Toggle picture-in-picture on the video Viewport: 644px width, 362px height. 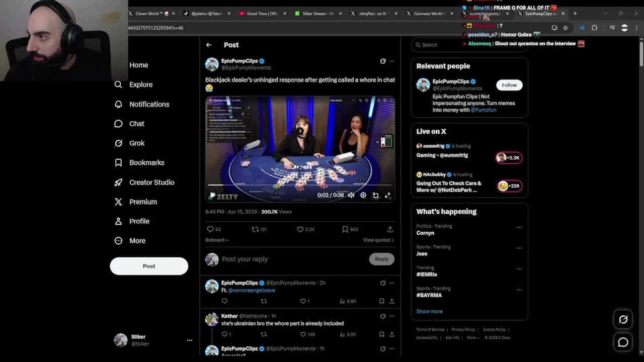click(x=375, y=195)
